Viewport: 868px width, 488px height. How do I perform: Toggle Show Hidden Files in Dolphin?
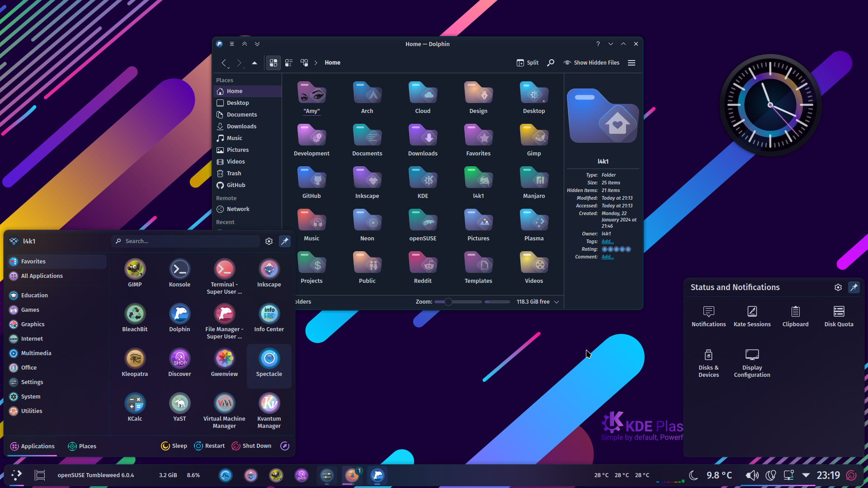[x=591, y=63]
